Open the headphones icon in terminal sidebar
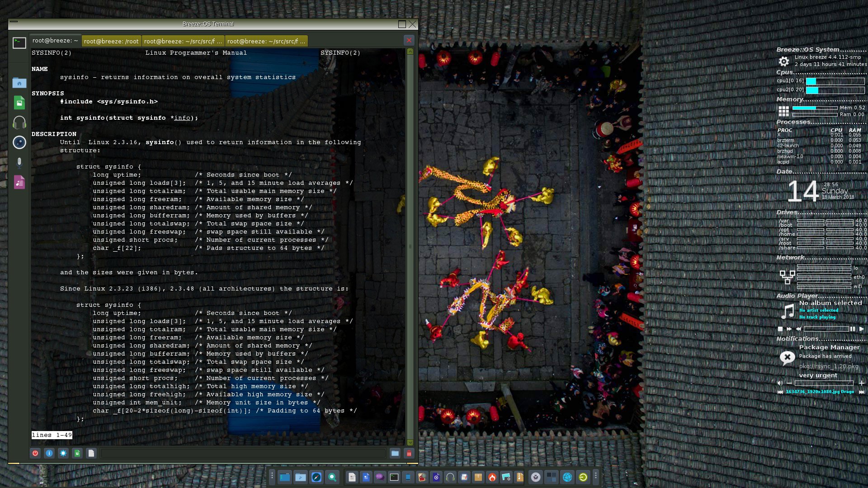 pyautogui.click(x=19, y=122)
